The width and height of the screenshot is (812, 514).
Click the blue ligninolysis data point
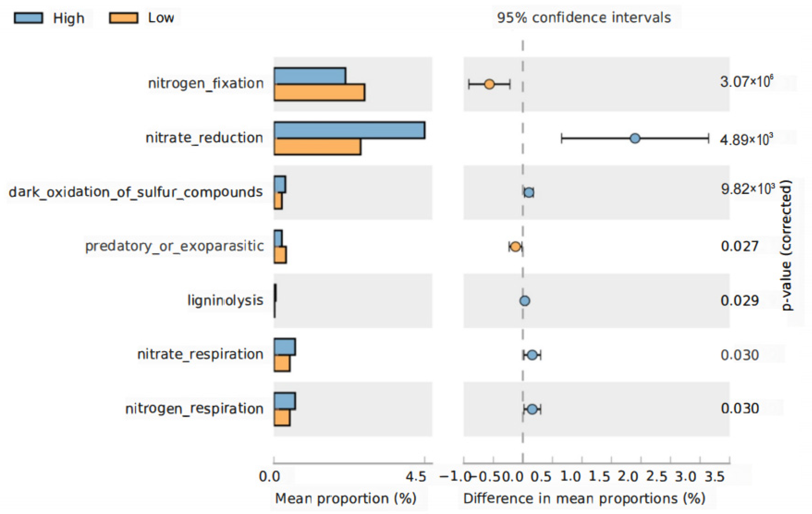pos(525,301)
